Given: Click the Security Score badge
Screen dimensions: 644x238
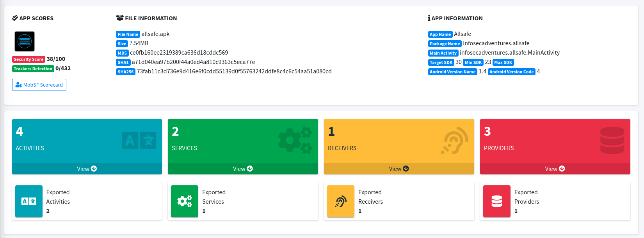Looking at the screenshot, I should (28, 59).
